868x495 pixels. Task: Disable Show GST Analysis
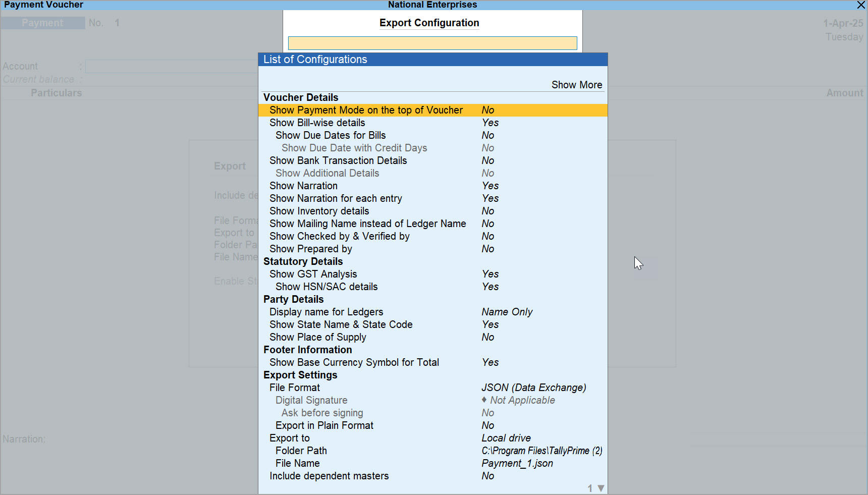click(x=313, y=274)
